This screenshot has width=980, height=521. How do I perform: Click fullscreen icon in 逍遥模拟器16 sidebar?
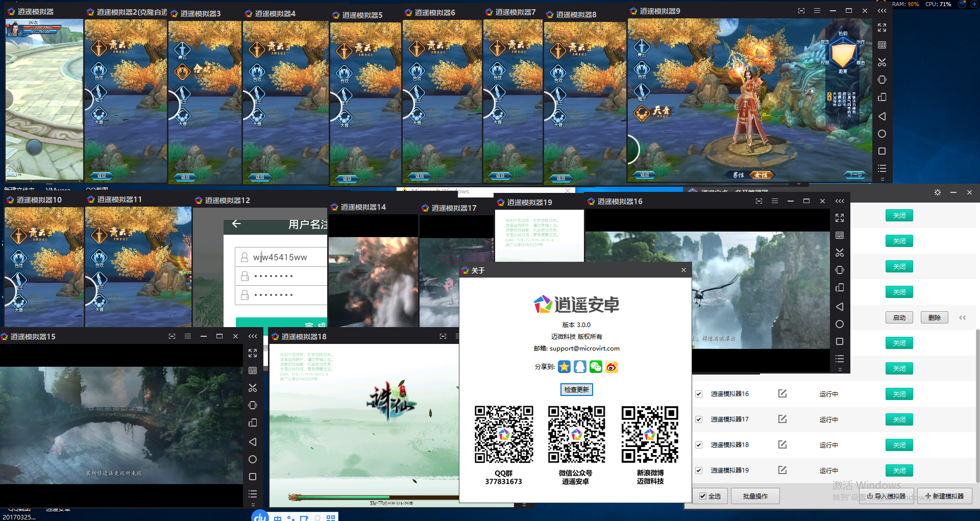840,218
